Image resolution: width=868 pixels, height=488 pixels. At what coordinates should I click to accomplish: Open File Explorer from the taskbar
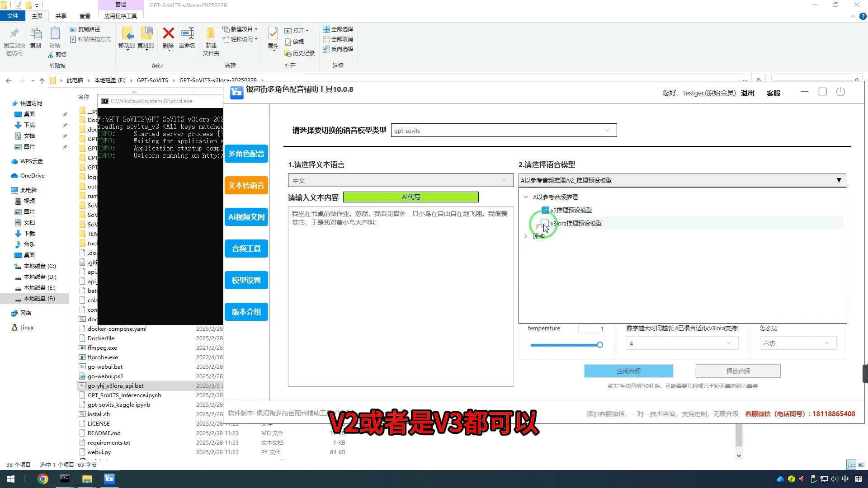(x=87, y=479)
